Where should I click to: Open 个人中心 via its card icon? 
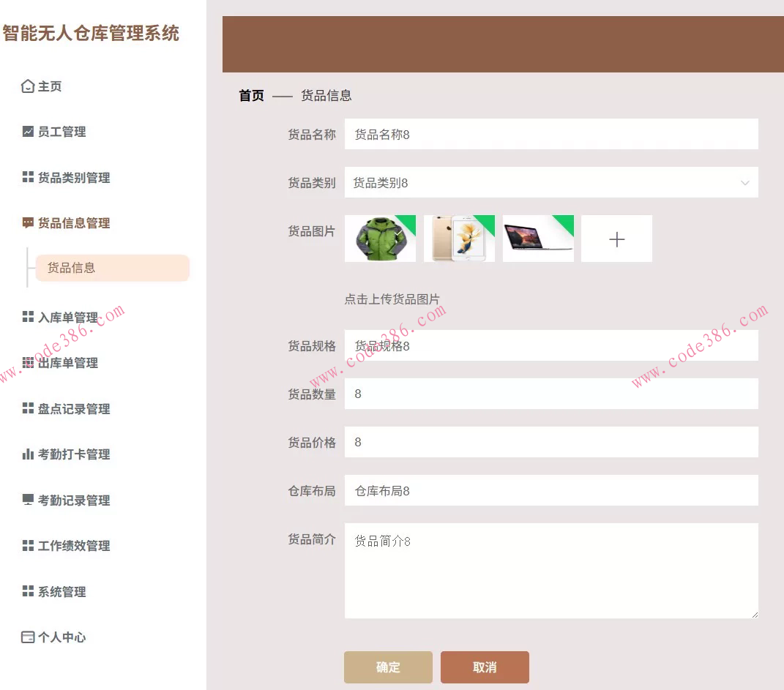coord(26,637)
